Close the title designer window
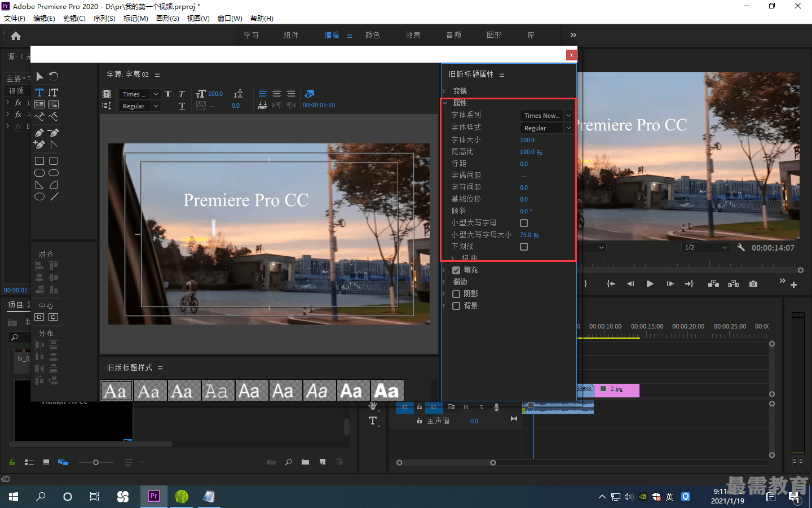This screenshot has width=812, height=508. 571,55
